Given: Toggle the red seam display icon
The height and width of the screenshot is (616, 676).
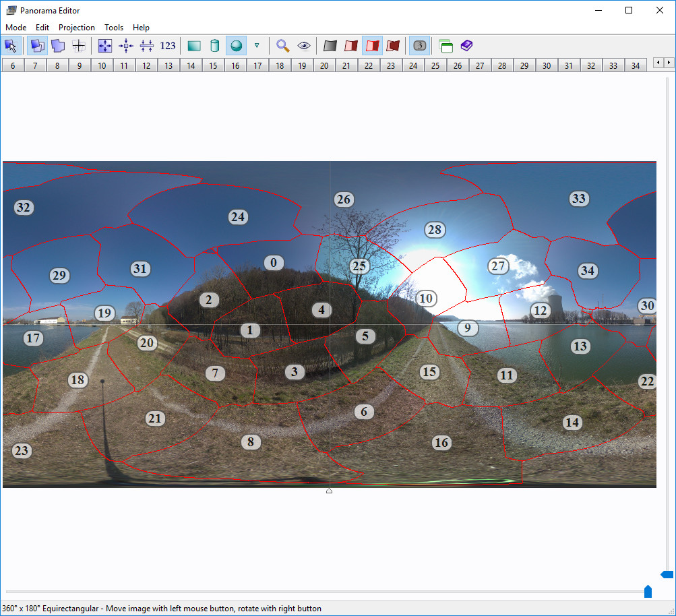Looking at the screenshot, I should click(372, 46).
